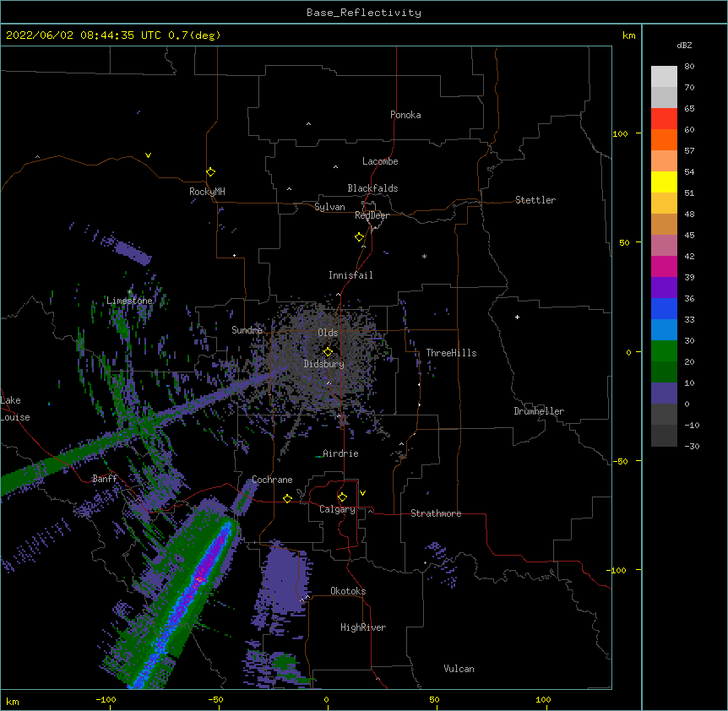Click the Drumheller label
This screenshot has width=728, height=711.
coord(539,411)
